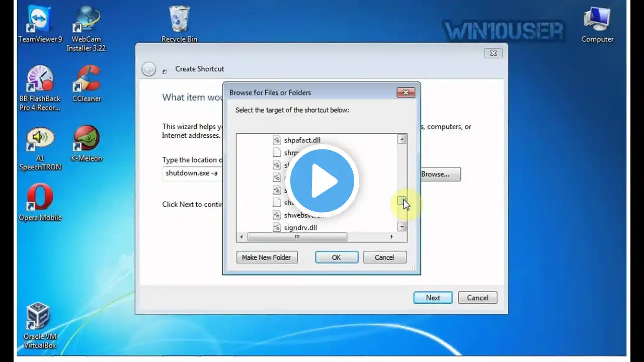Viewport: 644px width, 362px height.
Task: Open the Oracle VM VirtualBox shortcut
Action: (40, 326)
